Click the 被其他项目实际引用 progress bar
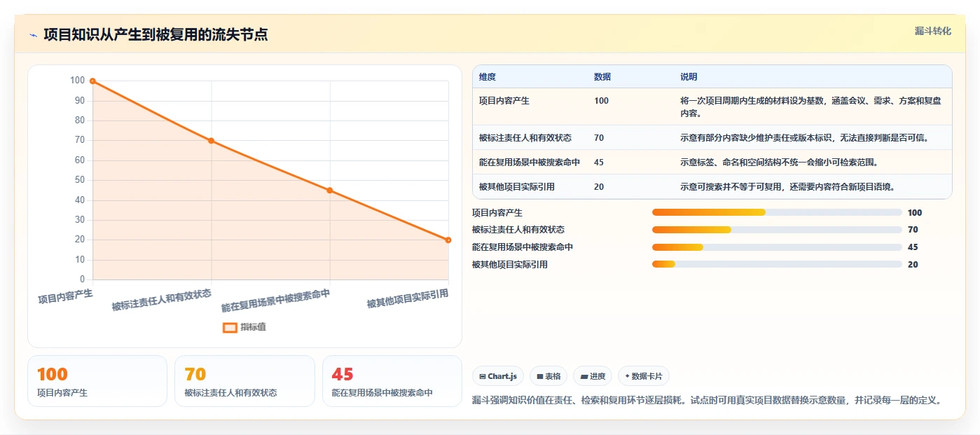The image size is (980, 435). pyautogui.click(x=777, y=264)
